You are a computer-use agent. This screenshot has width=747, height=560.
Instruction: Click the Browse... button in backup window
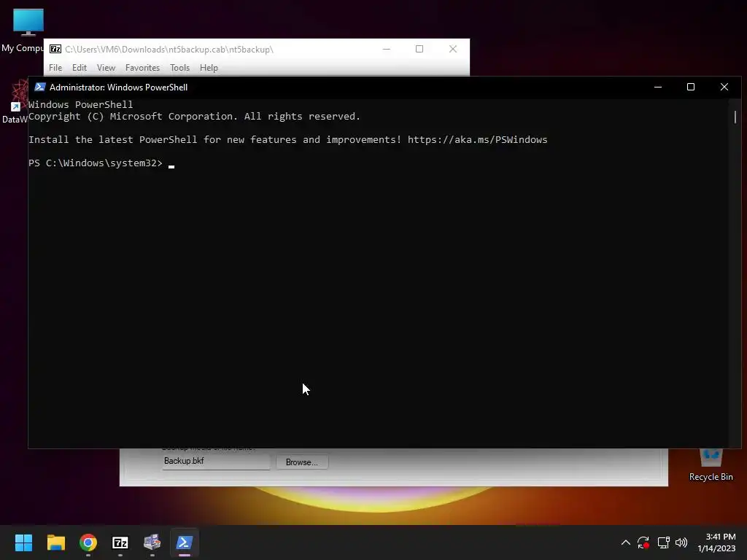click(301, 462)
